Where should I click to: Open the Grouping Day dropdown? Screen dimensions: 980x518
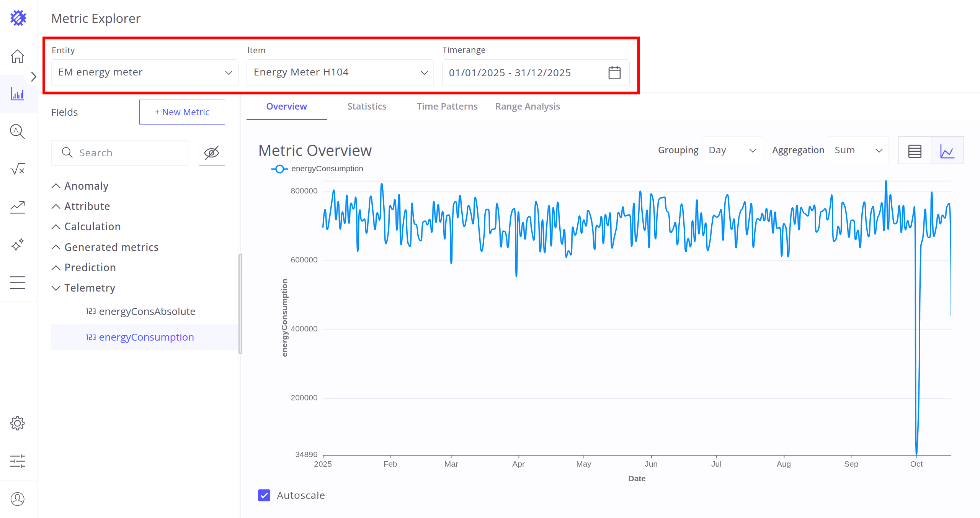point(732,150)
